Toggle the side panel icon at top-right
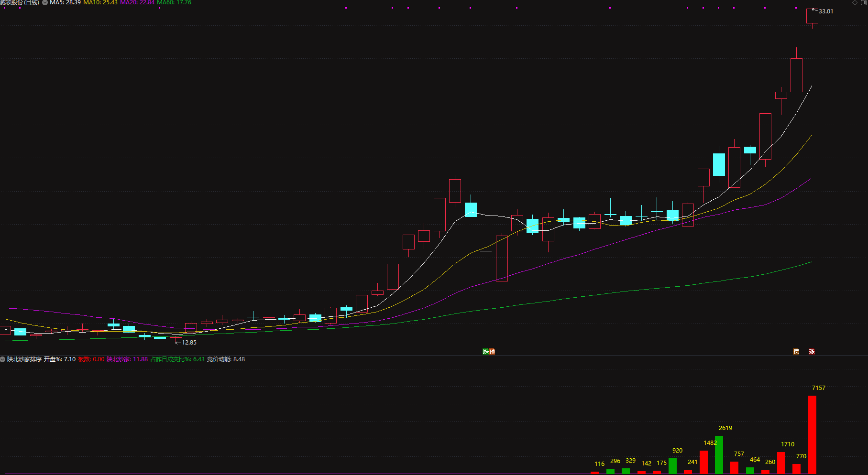 coord(864,3)
